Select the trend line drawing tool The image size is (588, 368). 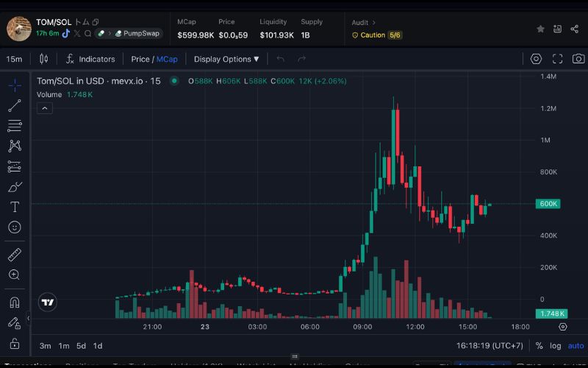point(14,106)
